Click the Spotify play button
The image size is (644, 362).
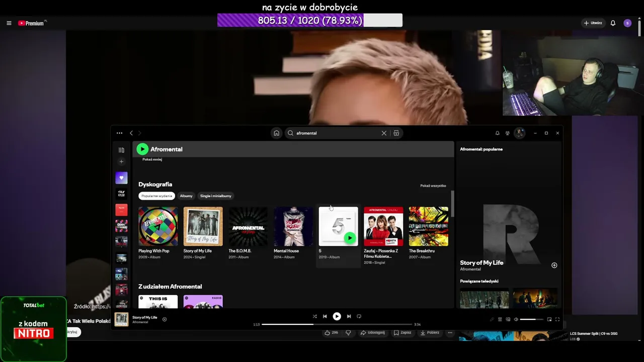(337, 316)
